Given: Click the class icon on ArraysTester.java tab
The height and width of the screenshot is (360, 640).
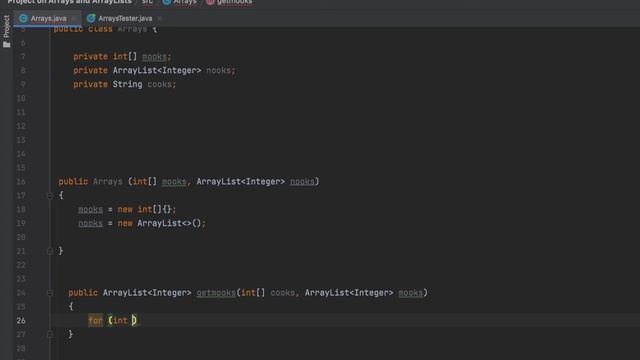Looking at the screenshot, I should coord(91,18).
